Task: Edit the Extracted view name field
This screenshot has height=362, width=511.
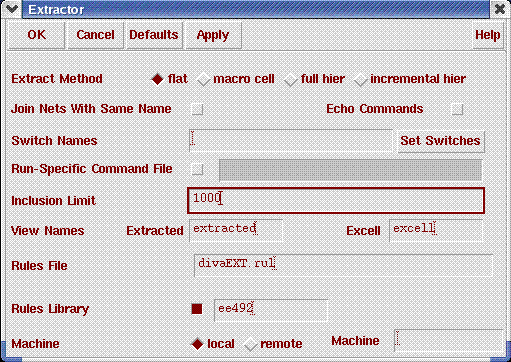Action: (x=236, y=230)
